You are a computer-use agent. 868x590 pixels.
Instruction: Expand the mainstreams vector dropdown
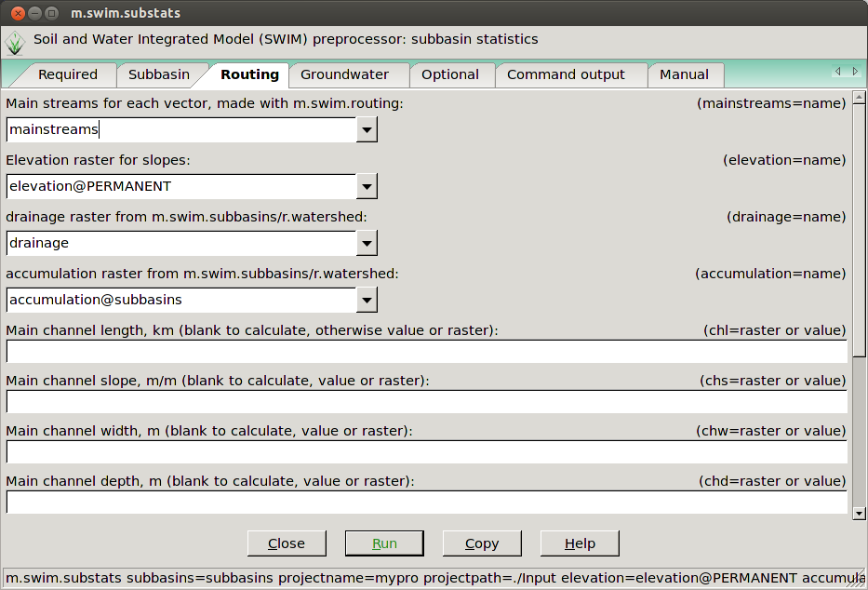point(367,130)
